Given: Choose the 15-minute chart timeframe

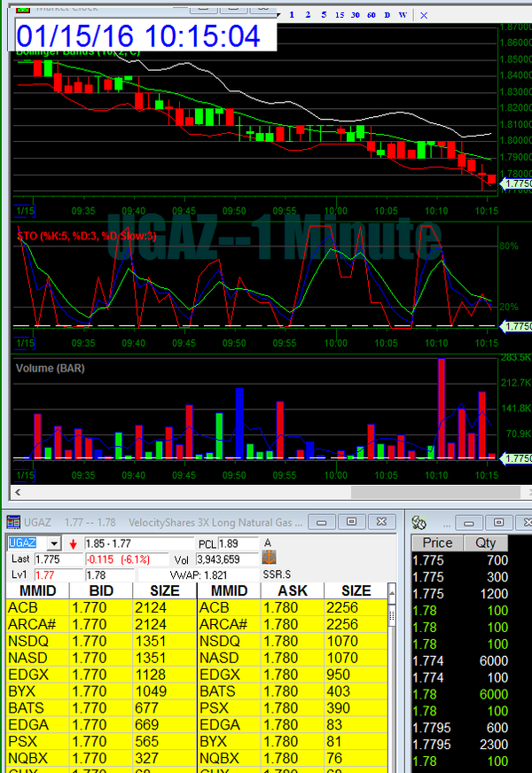Looking at the screenshot, I should (340, 15).
